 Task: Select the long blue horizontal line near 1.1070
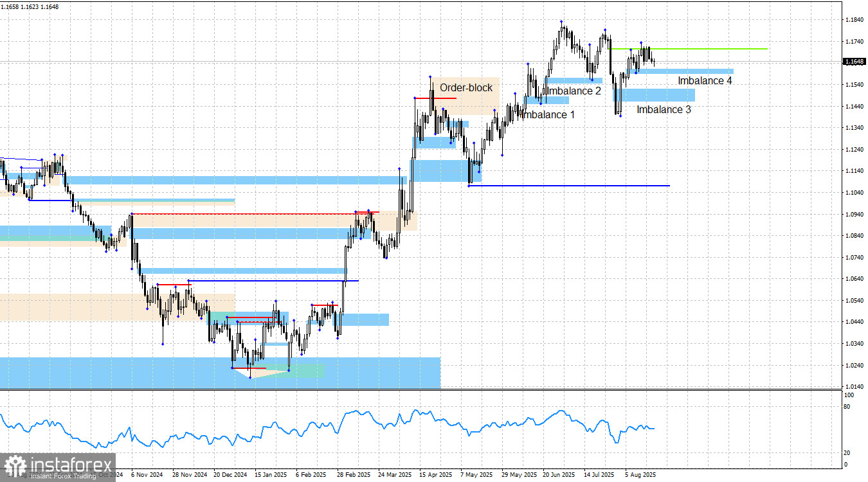point(569,186)
